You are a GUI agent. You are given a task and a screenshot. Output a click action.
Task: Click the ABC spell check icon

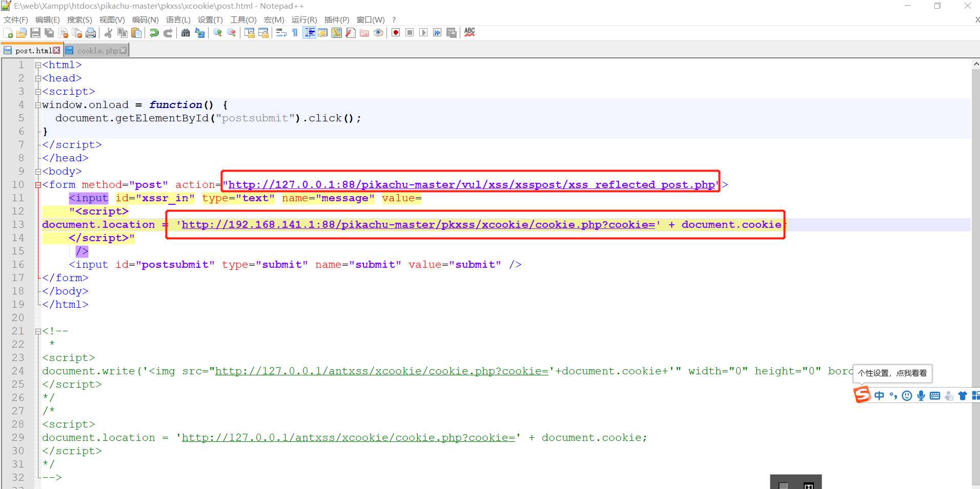469,32
